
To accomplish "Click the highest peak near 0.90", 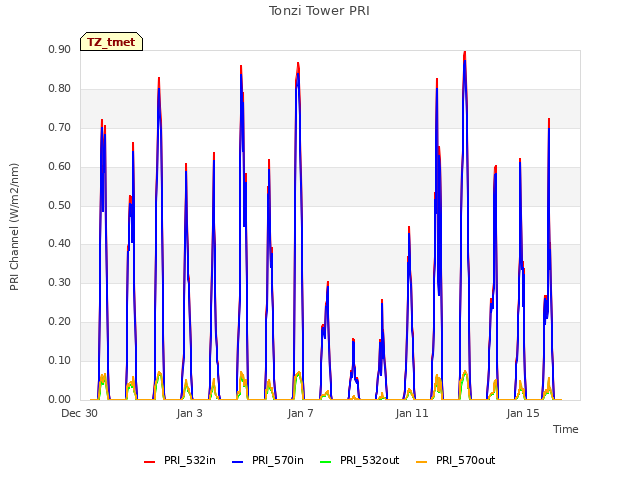I will click(x=464, y=53).
